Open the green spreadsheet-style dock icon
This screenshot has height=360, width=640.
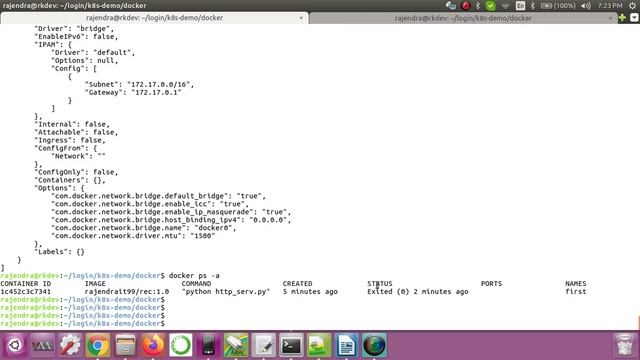(x=319, y=345)
